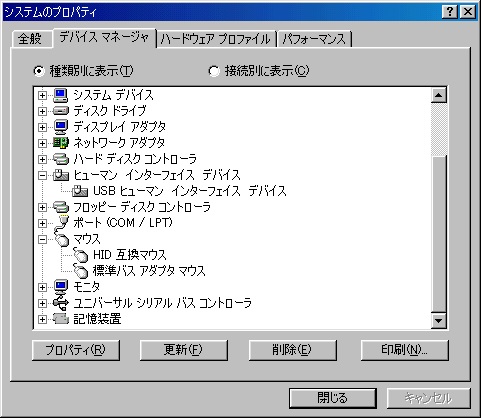Screen dimensions: 481x418
Task: Select the 標準バス アダプタ マウス entry
Action: [149, 271]
